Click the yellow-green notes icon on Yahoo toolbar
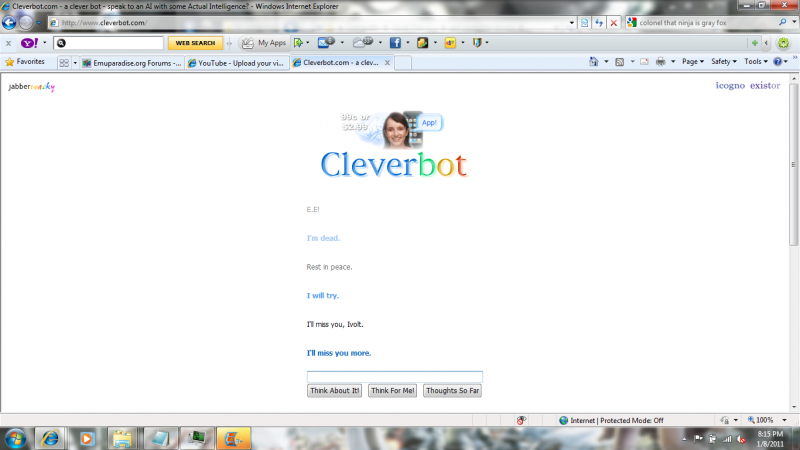 coord(422,43)
